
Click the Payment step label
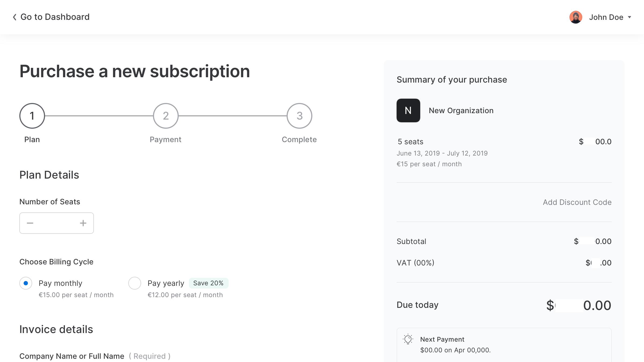pos(166,139)
